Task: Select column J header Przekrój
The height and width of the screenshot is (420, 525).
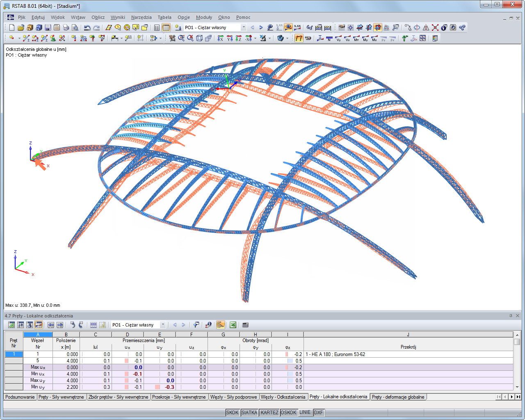Action: coord(408,335)
